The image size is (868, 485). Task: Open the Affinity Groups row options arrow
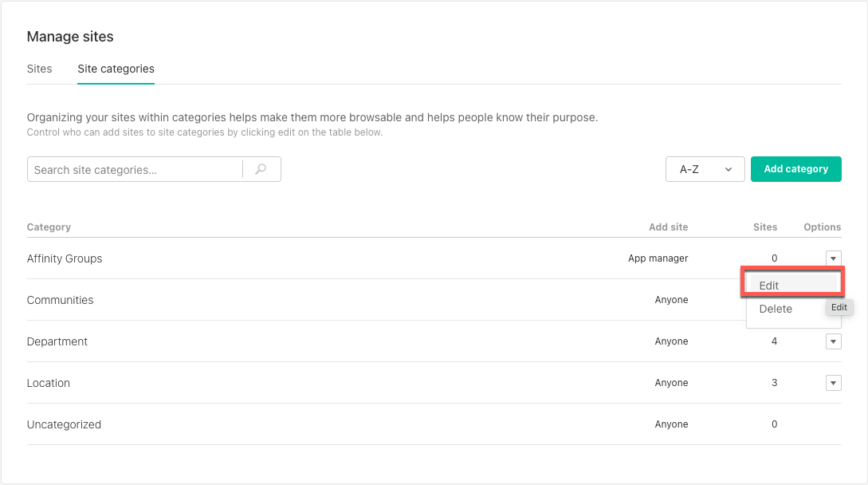833,258
